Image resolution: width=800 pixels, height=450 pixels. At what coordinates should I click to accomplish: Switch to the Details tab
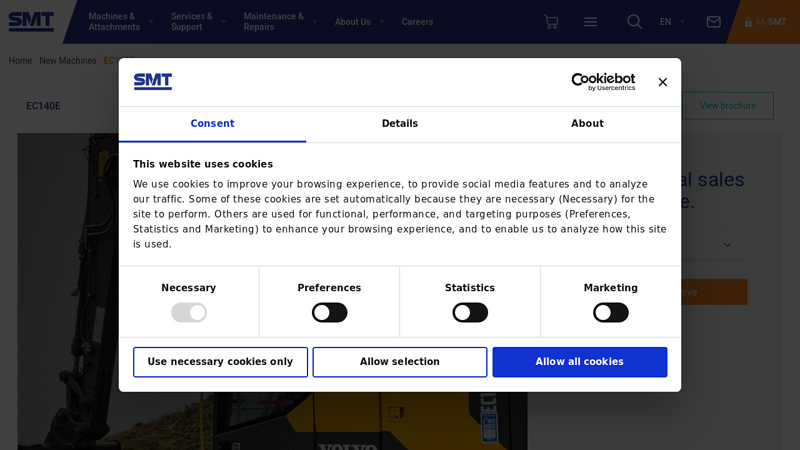(400, 124)
